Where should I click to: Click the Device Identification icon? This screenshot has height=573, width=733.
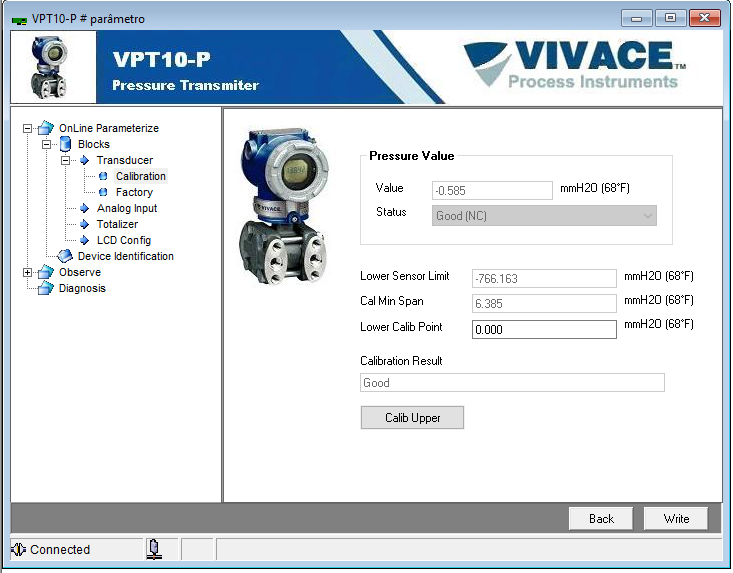point(65,256)
